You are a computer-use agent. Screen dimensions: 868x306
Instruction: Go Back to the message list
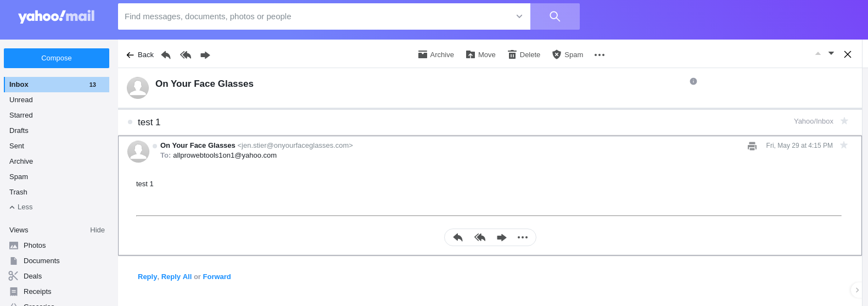point(140,55)
